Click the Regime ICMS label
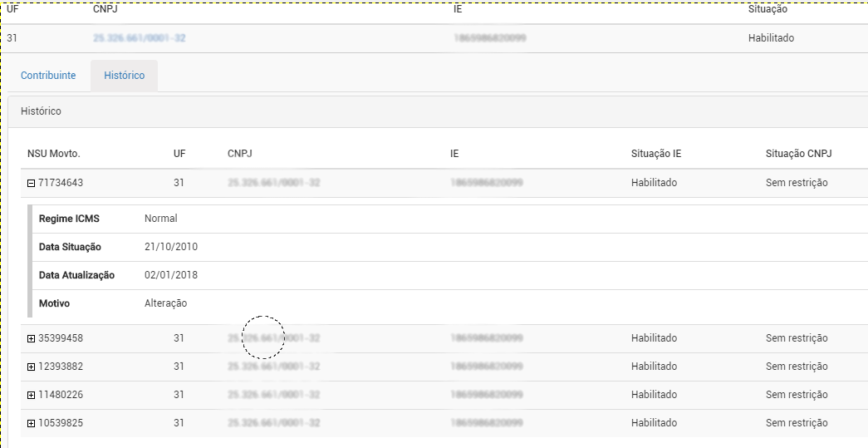This screenshot has height=448, width=868. pos(69,219)
